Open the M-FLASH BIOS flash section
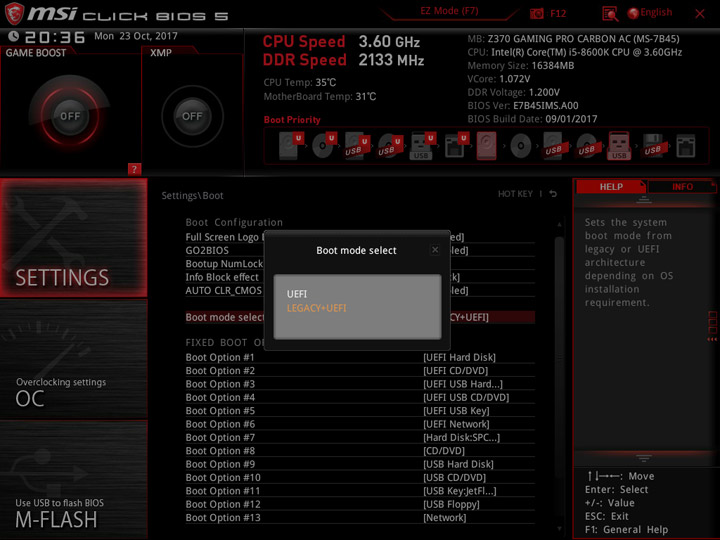This screenshot has height=540, width=720. tap(73, 480)
